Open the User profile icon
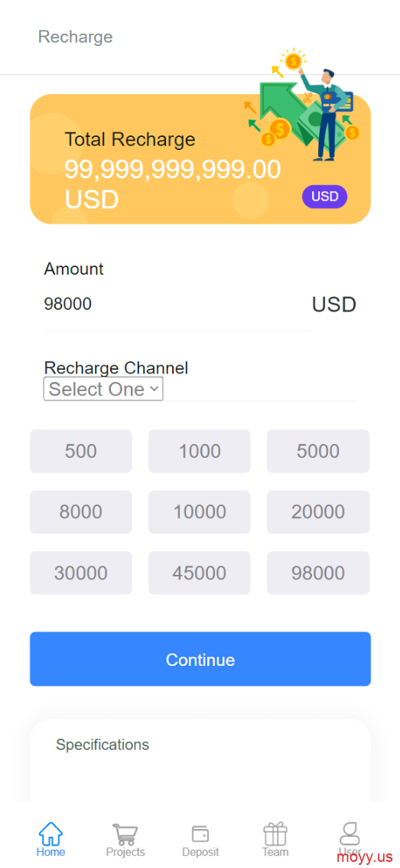The image size is (400, 868). coord(350,834)
